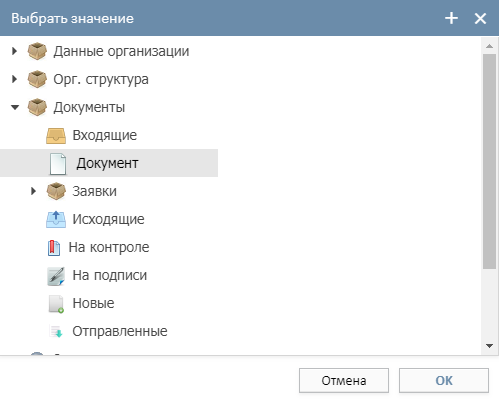Select the На контроле entry
Image resolution: width=499 pixels, height=399 pixels.
point(109,247)
